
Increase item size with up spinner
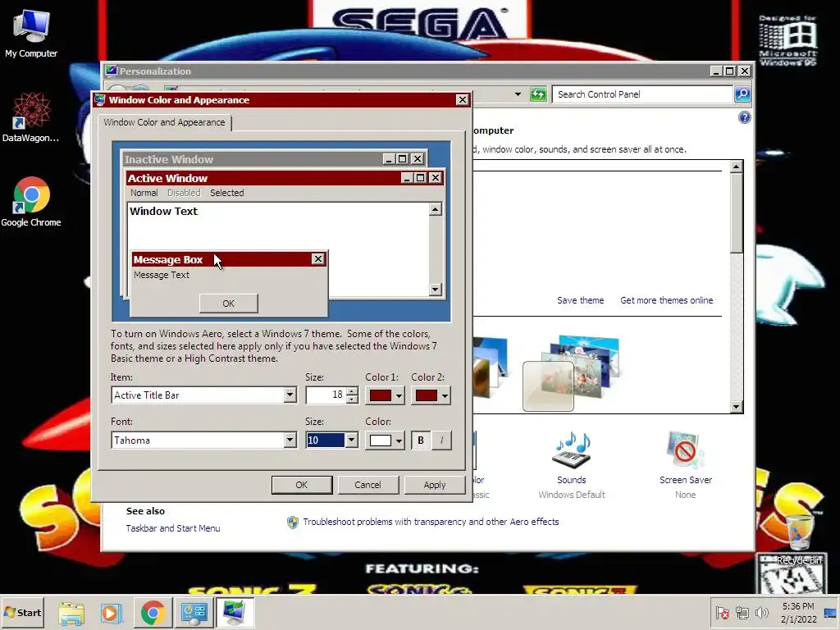tap(352, 391)
